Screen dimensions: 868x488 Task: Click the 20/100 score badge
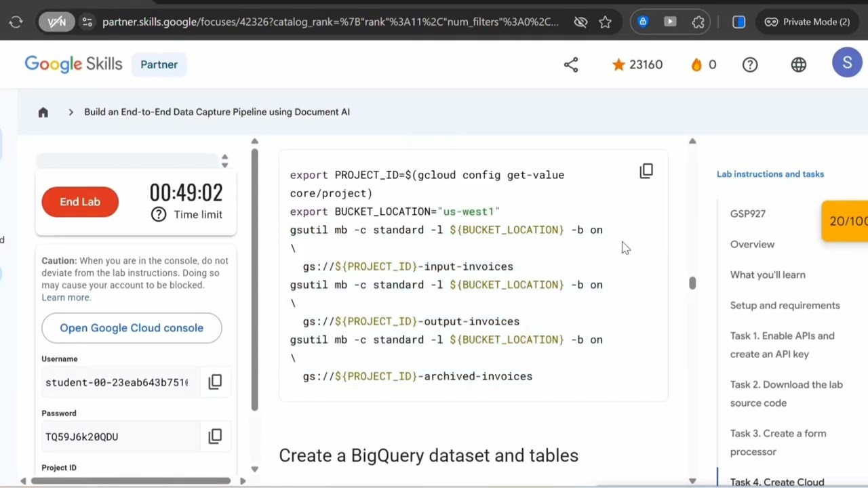point(845,221)
